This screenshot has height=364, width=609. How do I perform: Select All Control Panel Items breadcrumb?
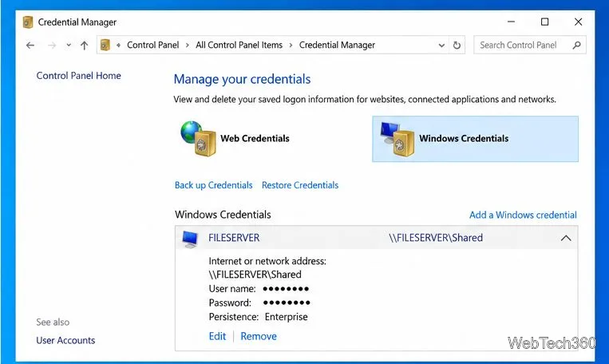[239, 45]
